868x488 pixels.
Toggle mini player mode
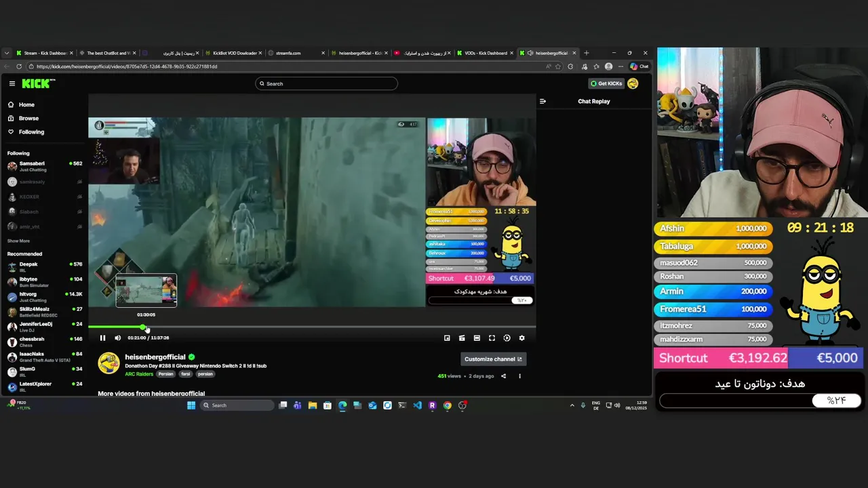(x=447, y=338)
